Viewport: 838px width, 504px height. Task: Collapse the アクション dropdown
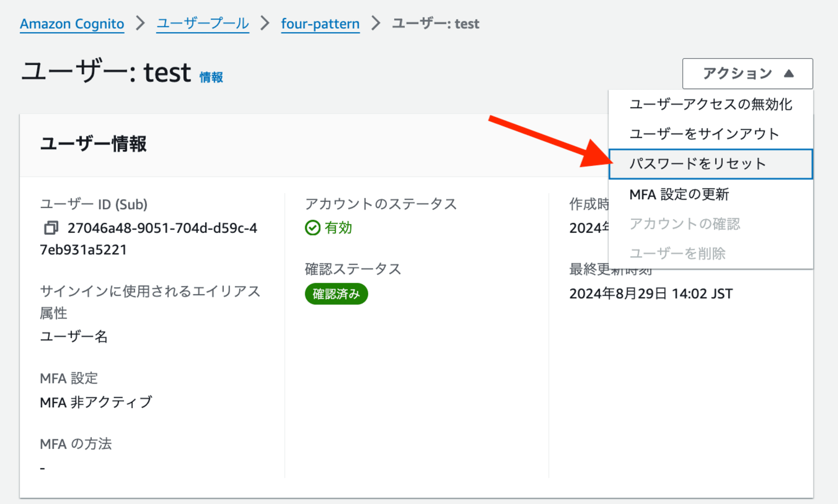(747, 74)
